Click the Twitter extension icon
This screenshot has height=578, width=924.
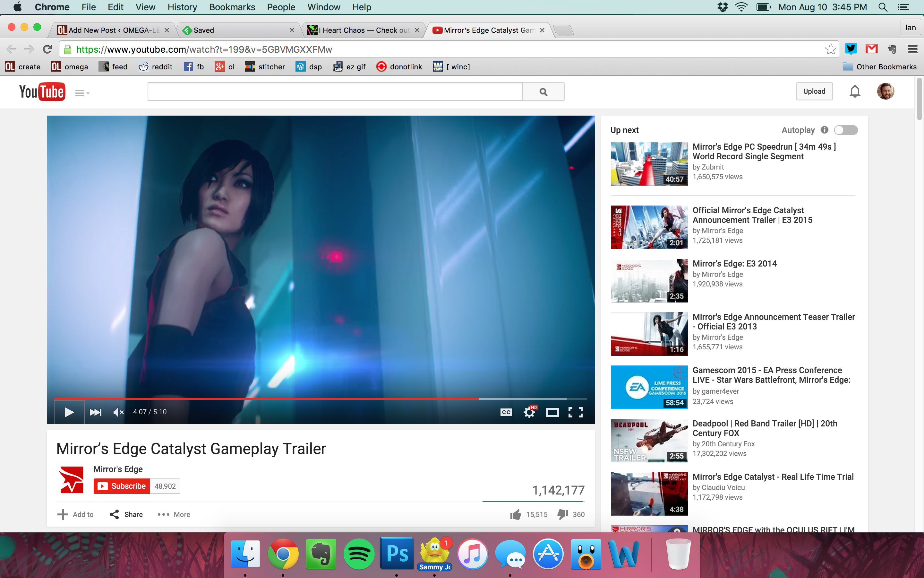pyautogui.click(x=851, y=49)
